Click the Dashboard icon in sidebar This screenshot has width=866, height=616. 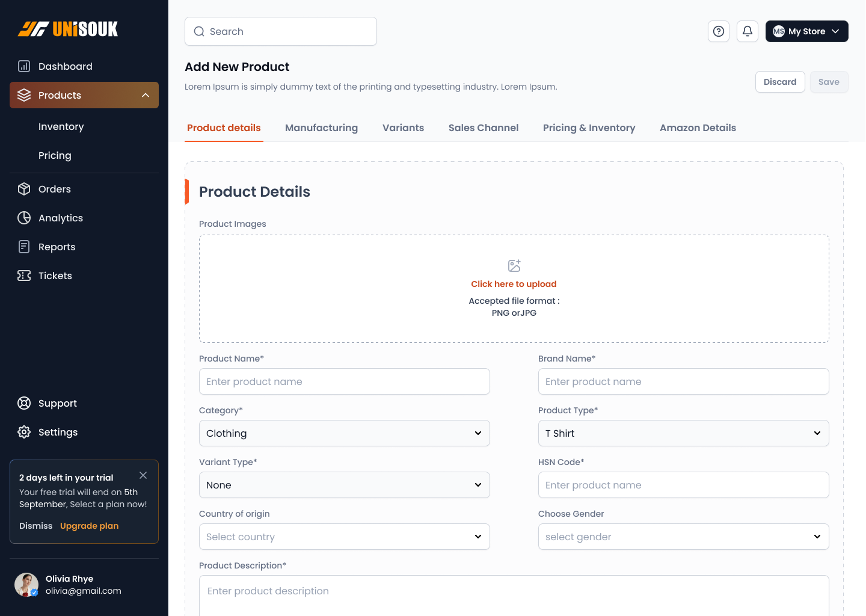pos(24,66)
